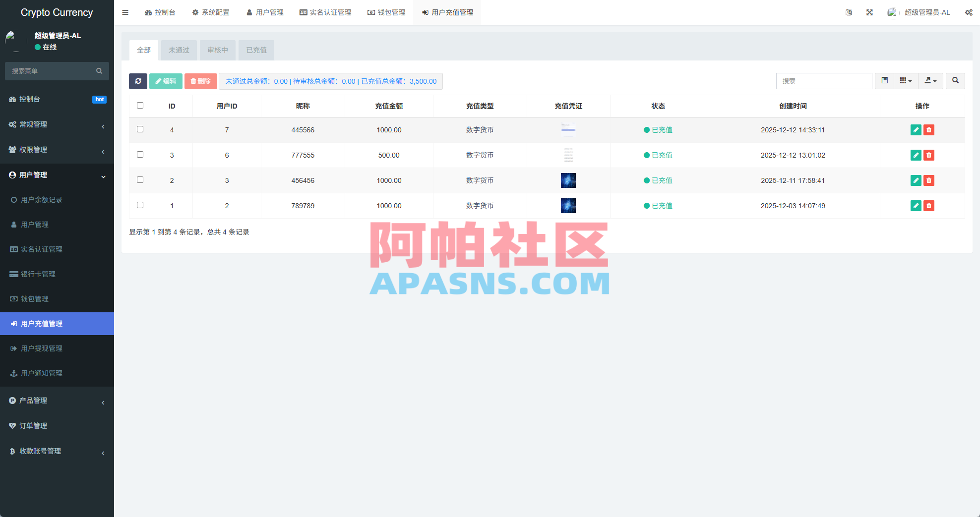Toggle sidebar with hamburger menu icon

125,12
